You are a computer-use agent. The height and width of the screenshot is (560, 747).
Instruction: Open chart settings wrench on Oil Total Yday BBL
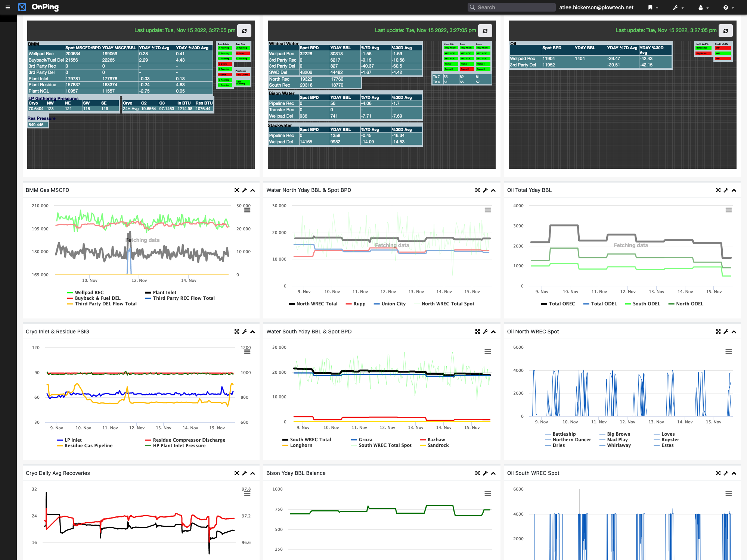(726, 190)
